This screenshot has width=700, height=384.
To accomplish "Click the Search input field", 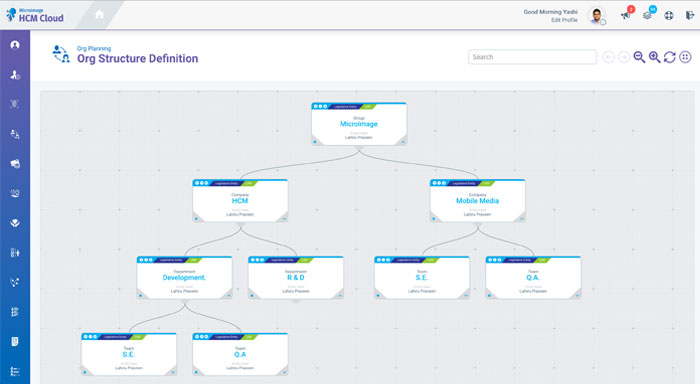I will (532, 57).
